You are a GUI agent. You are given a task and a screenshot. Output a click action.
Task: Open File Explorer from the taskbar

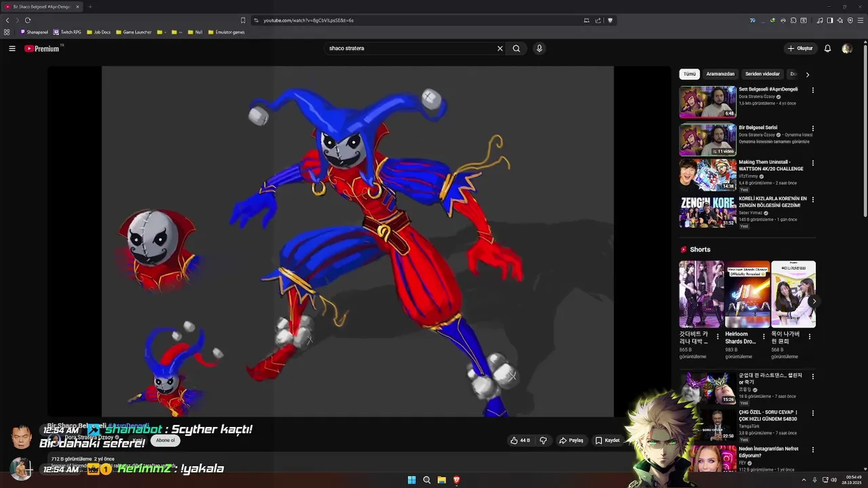point(441,480)
